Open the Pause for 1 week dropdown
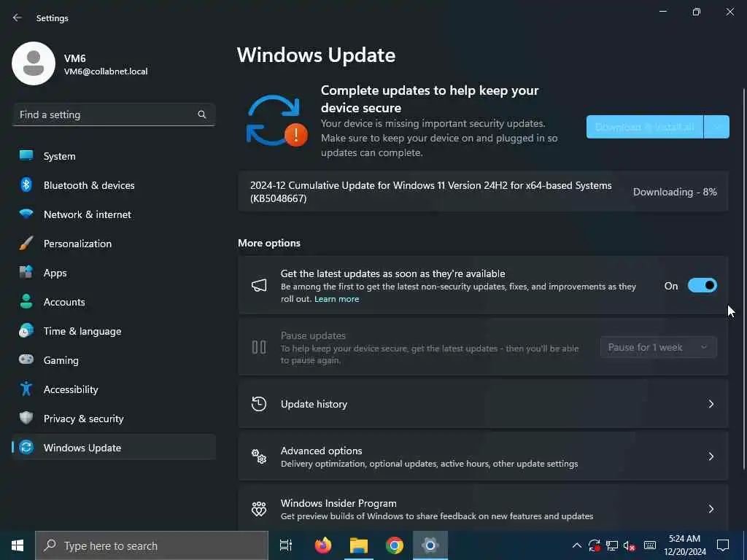 pos(659,347)
